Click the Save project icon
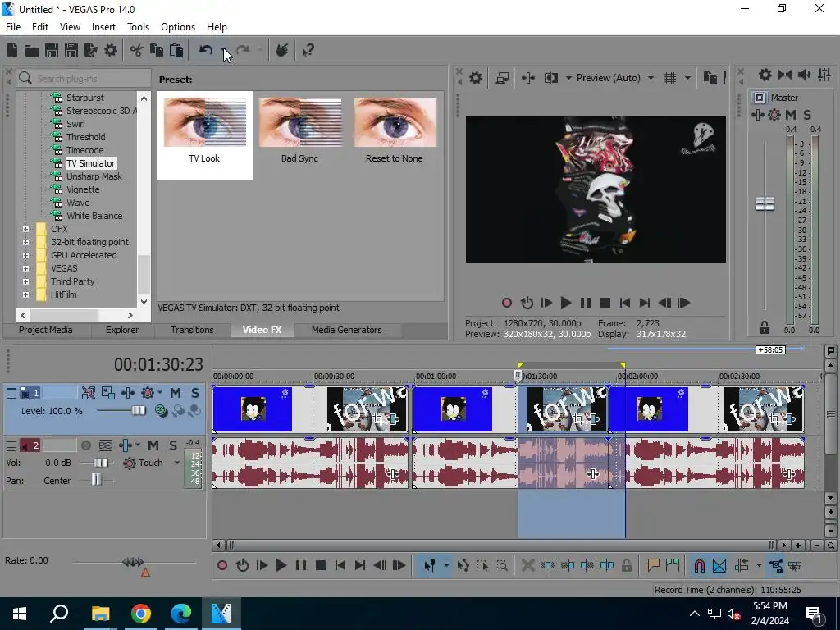840x630 pixels. pos(52,50)
